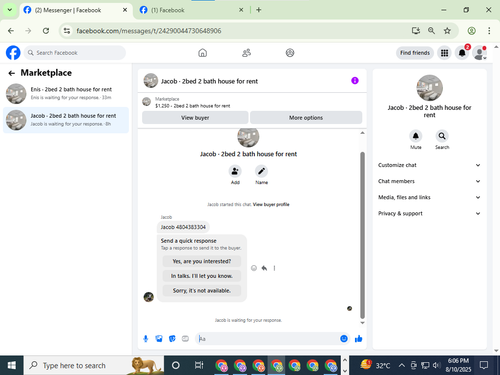500x375 pixels.
Task: Focus the Windows taskbar search box
Action: pyautogui.click(x=94, y=366)
